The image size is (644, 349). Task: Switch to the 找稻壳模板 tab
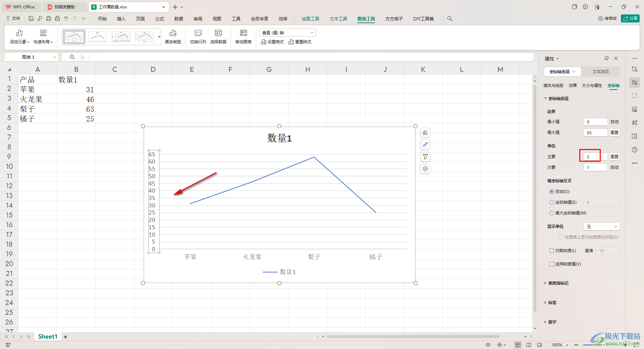65,7
